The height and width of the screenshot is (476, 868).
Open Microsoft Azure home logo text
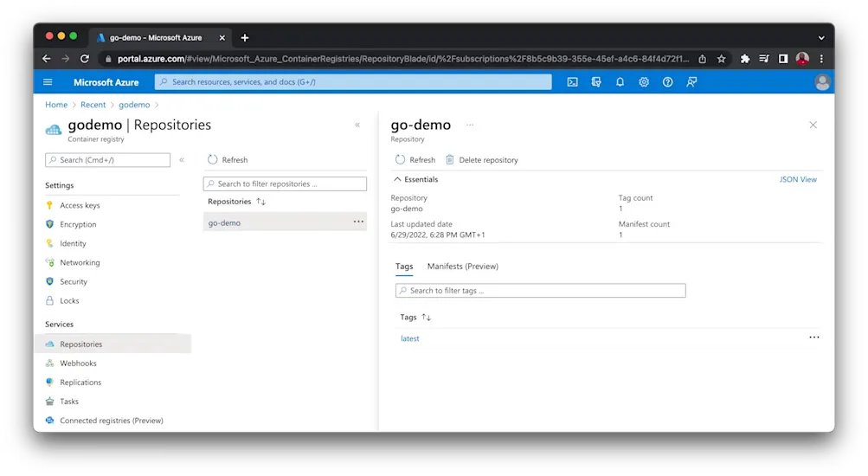click(106, 82)
